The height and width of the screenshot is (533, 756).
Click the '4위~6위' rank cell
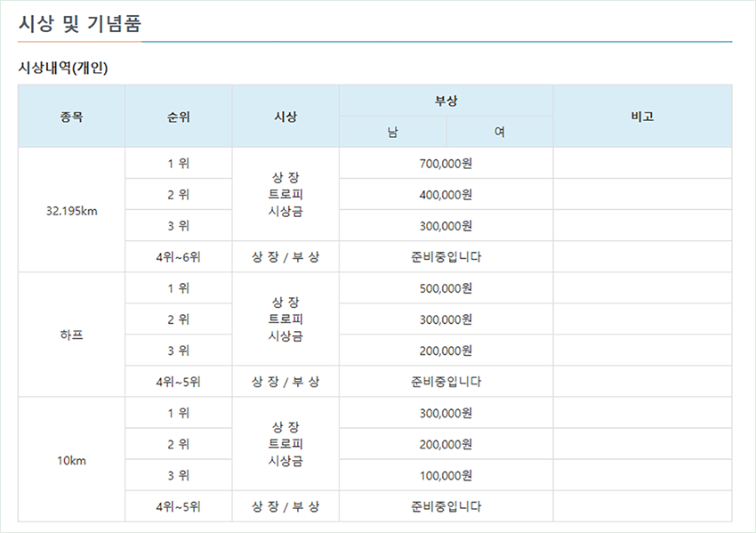pos(179,256)
